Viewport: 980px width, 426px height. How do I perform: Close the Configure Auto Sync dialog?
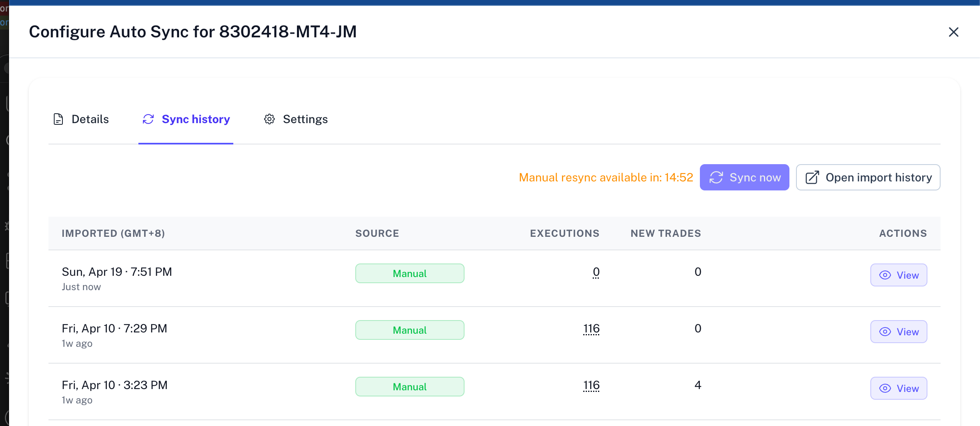click(x=953, y=32)
